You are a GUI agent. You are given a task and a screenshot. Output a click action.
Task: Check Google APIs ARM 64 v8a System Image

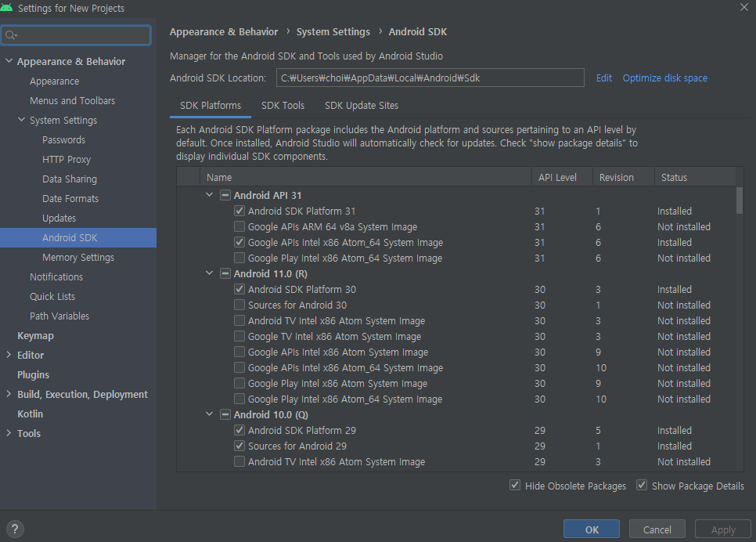[x=239, y=226]
